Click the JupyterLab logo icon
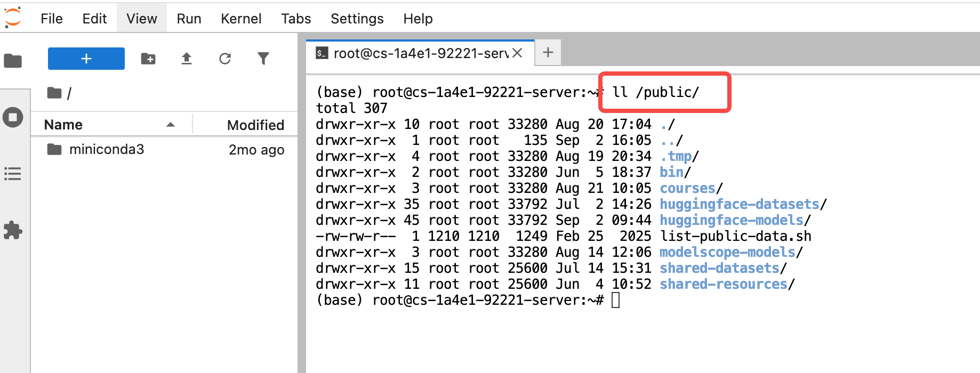Viewport: 980px width, 373px height. click(13, 18)
